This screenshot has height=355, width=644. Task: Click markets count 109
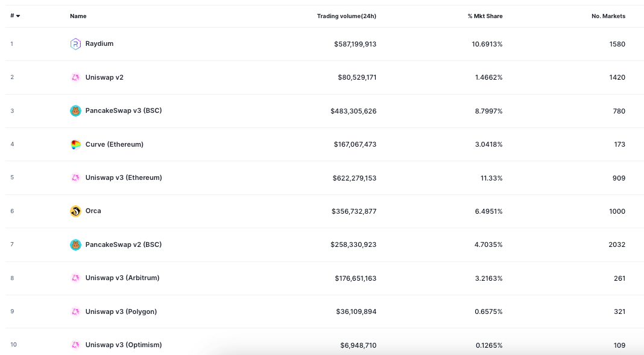click(x=620, y=345)
